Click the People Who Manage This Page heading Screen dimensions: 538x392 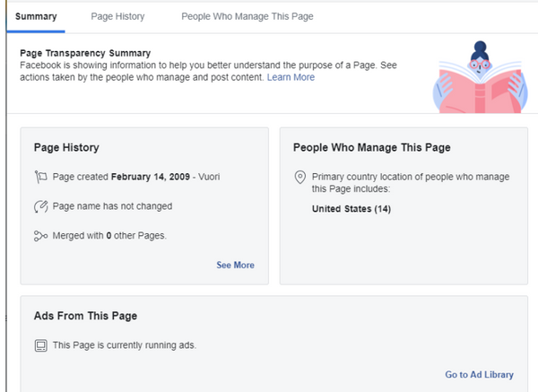[x=372, y=147]
